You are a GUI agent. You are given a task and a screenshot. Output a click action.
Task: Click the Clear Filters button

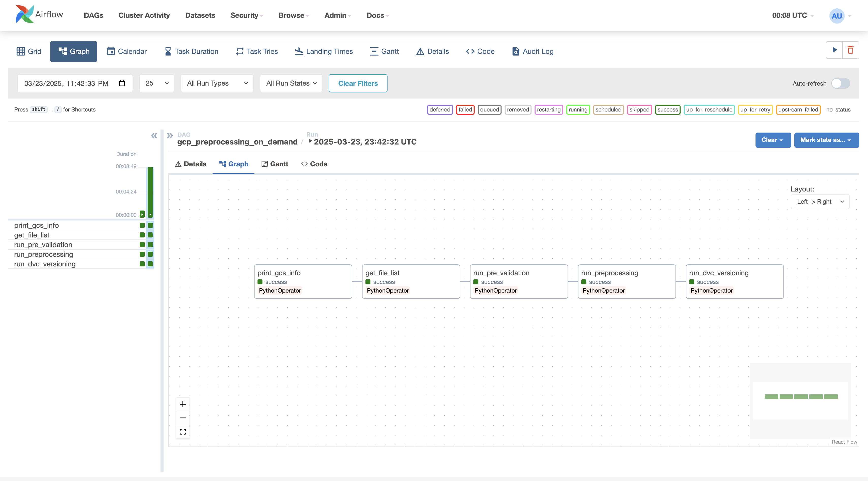[358, 83]
